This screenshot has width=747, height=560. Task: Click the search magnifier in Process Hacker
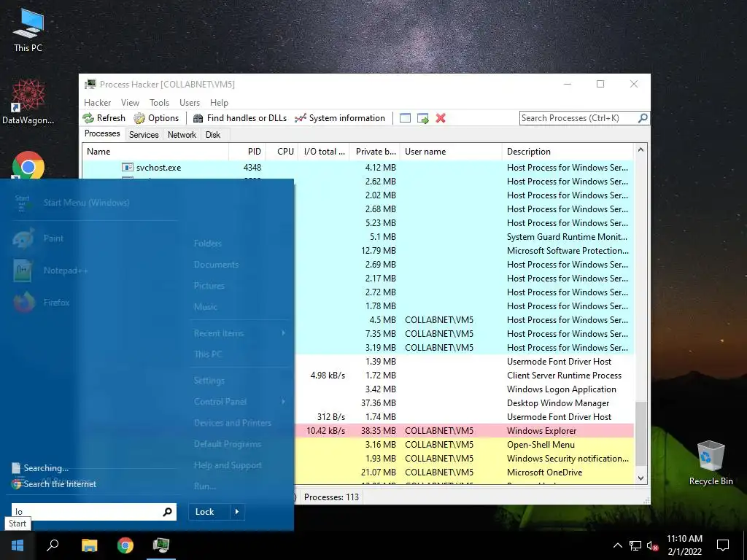pos(643,117)
